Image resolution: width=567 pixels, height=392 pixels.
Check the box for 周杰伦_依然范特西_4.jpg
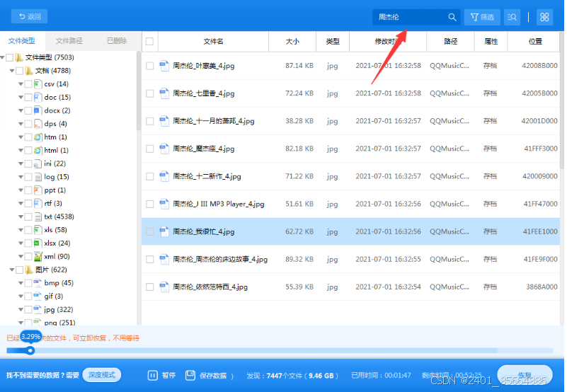149,287
